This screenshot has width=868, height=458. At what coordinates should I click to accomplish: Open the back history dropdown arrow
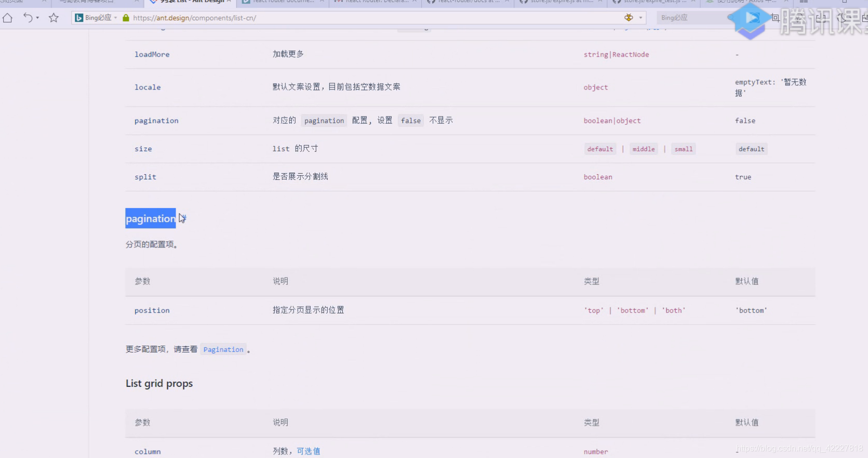pyautogui.click(x=37, y=18)
